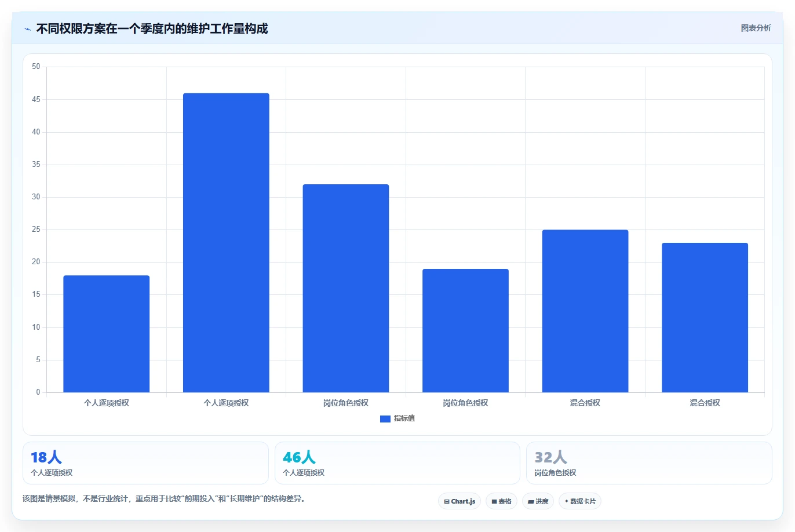Click the y-axis label 30
The width and height of the screenshot is (795, 532).
click(36, 197)
